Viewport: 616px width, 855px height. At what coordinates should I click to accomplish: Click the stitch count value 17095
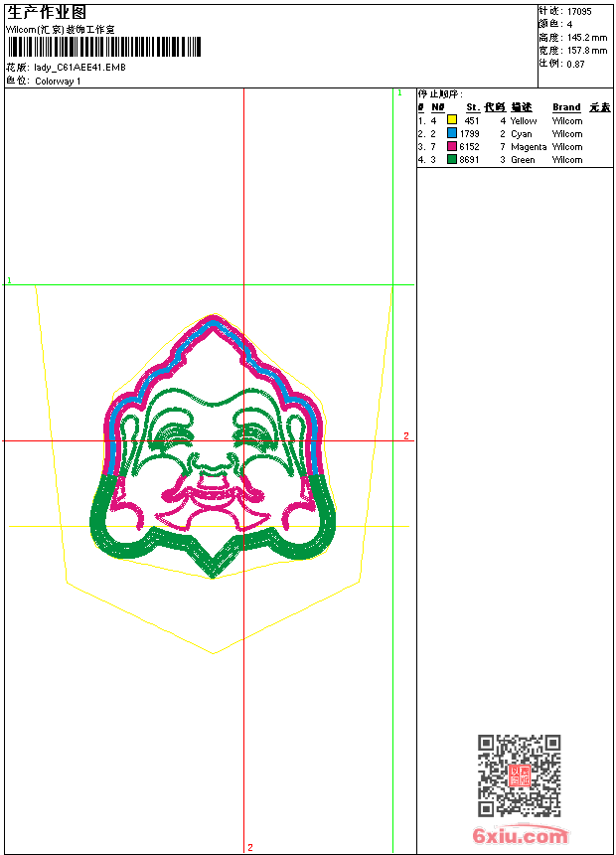pyautogui.click(x=579, y=11)
